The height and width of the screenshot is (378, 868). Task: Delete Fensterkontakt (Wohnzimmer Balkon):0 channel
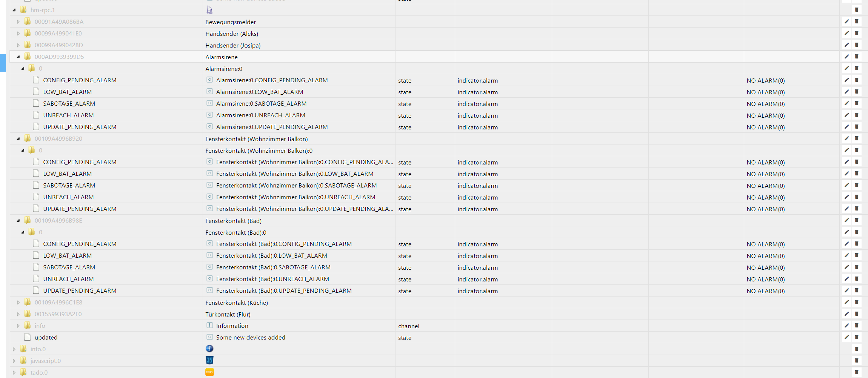tap(857, 150)
